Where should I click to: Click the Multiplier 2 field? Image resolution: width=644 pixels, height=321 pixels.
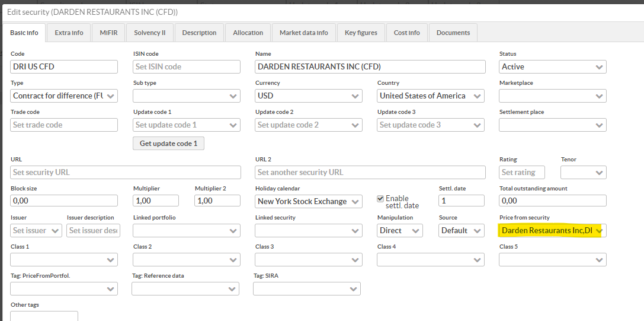(x=217, y=201)
